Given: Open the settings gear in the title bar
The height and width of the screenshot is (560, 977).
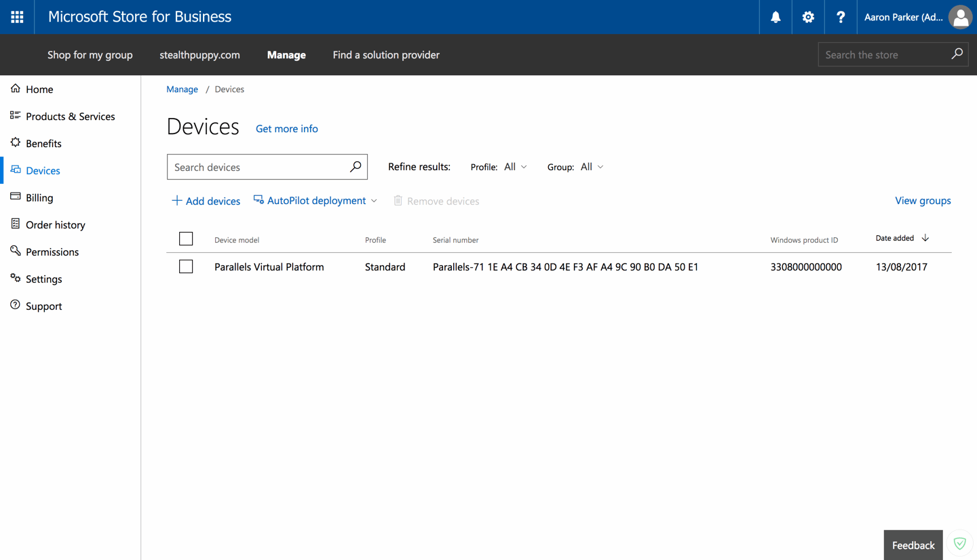Looking at the screenshot, I should (807, 17).
